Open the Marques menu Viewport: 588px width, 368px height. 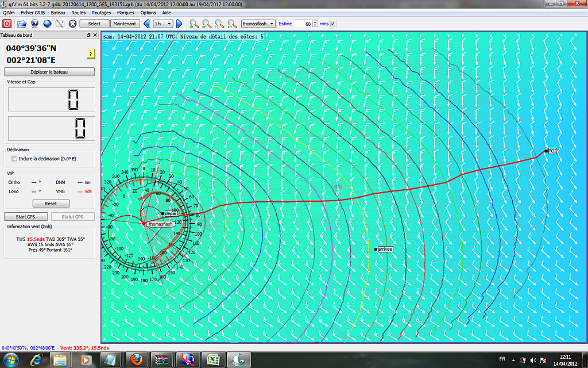point(125,13)
